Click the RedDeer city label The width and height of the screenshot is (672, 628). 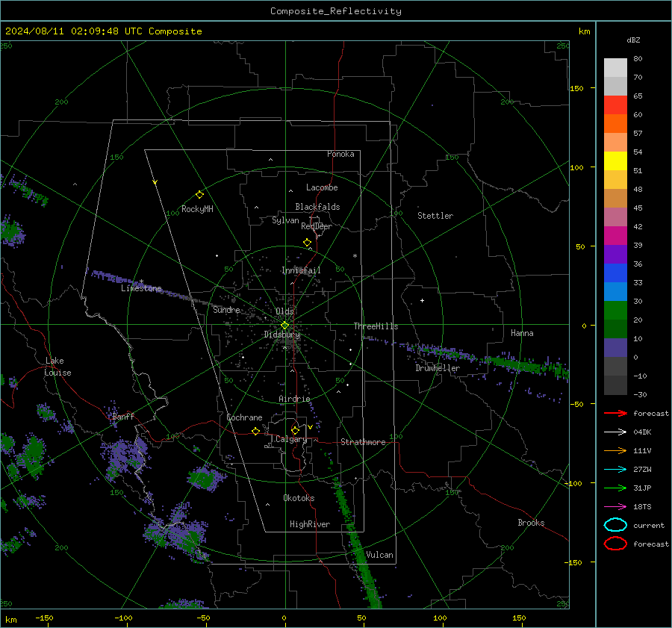(x=317, y=226)
